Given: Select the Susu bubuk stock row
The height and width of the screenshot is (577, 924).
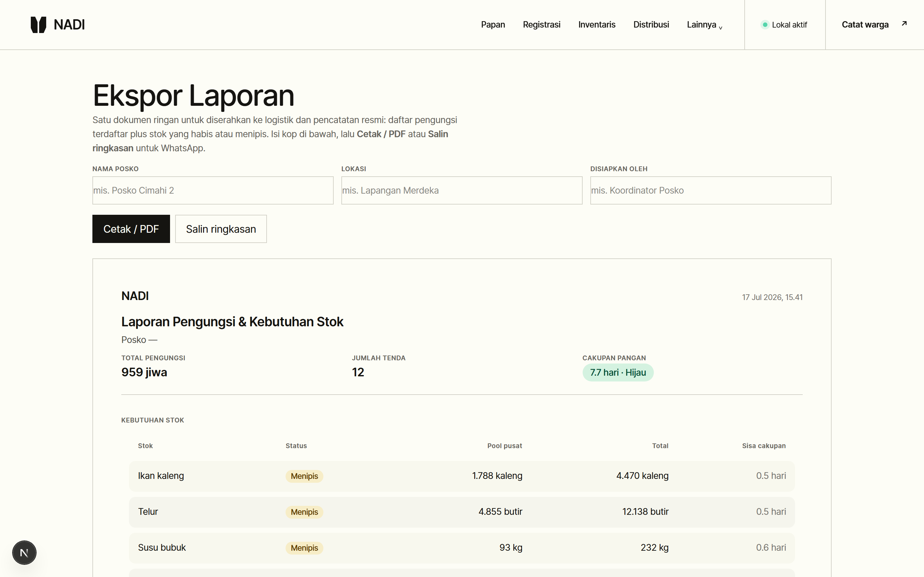Looking at the screenshot, I should [462, 548].
